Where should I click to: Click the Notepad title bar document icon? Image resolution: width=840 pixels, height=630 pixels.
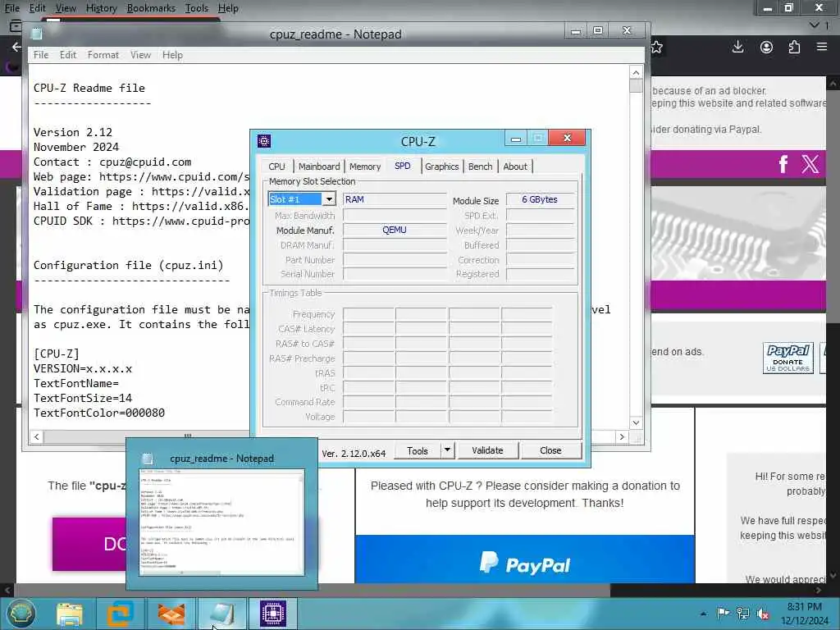[36, 34]
